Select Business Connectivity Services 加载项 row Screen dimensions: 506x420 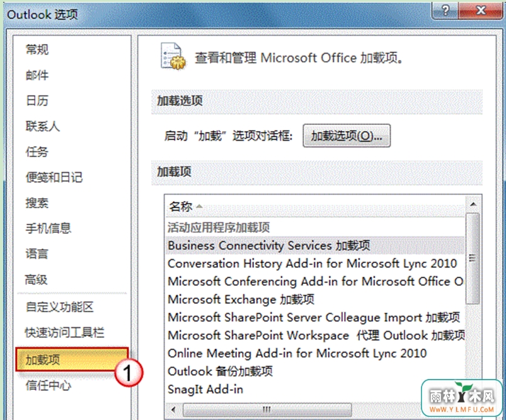(x=315, y=245)
